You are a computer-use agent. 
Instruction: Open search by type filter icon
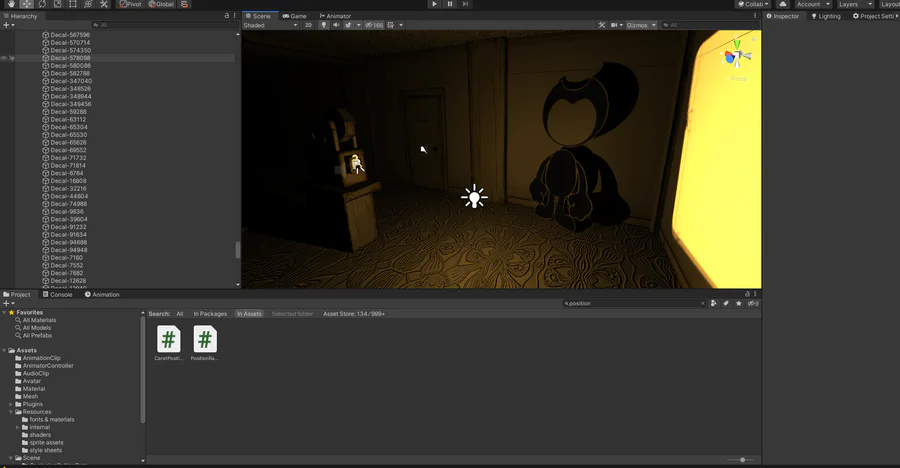pos(713,303)
